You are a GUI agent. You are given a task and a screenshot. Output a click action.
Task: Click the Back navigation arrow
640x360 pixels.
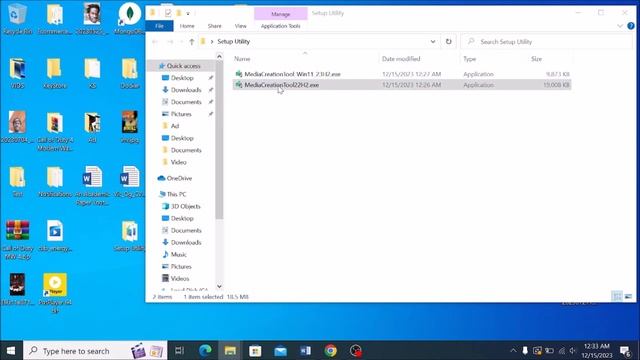pos(155,42)
